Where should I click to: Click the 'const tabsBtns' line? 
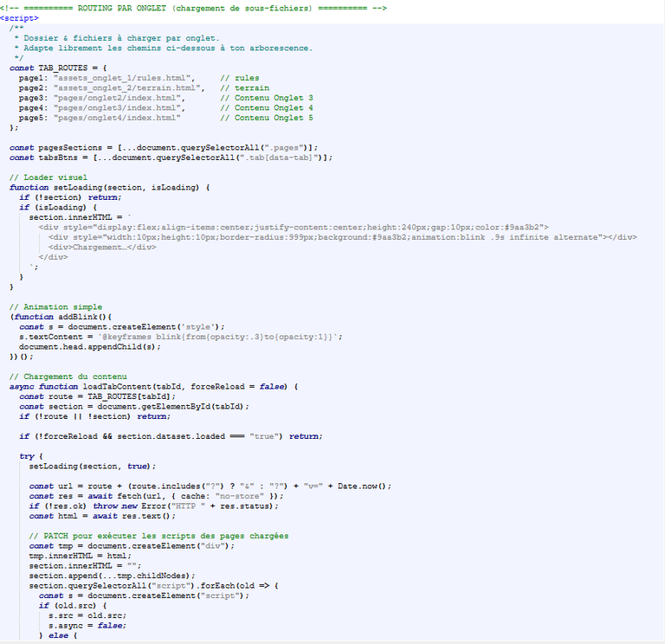pos(171,158)
